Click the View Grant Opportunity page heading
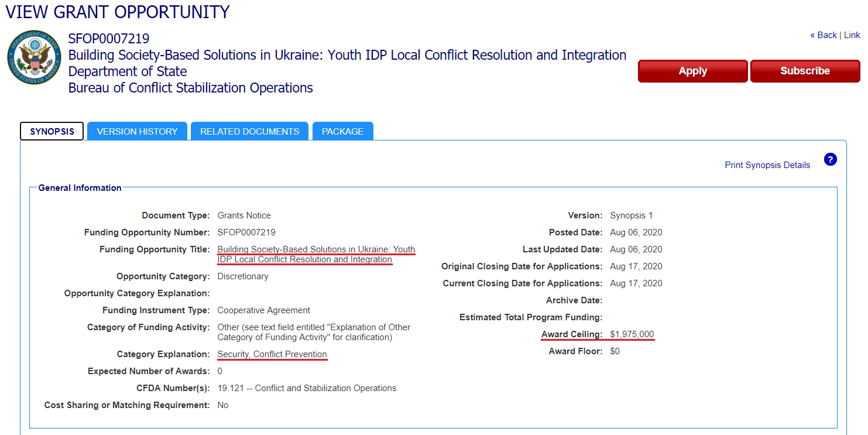 pos(118,12)
